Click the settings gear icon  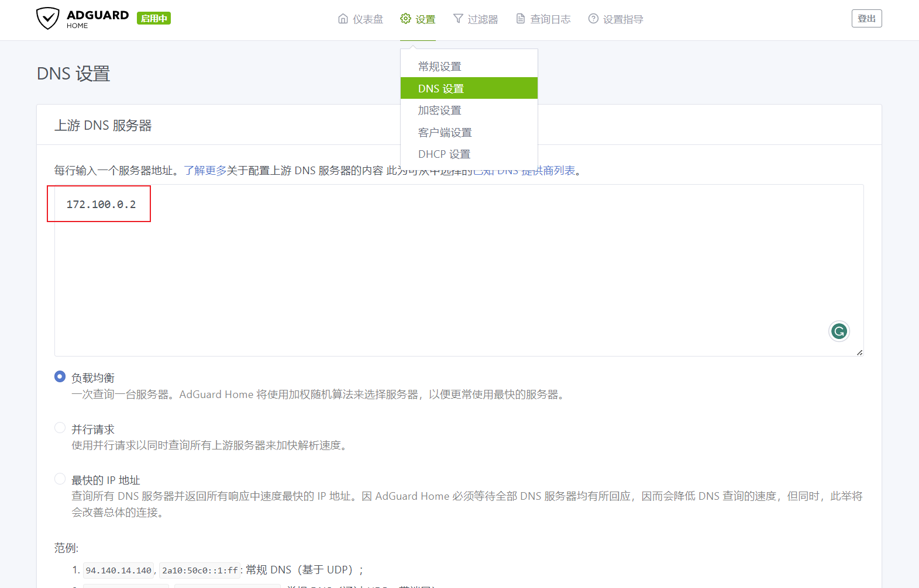click(405, 19)
